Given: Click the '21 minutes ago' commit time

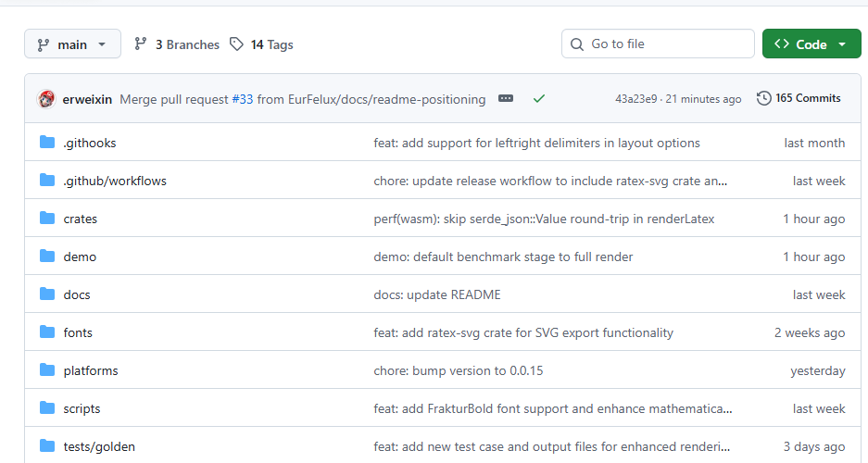Looking at the screenshot, I should tap(703, 99).
